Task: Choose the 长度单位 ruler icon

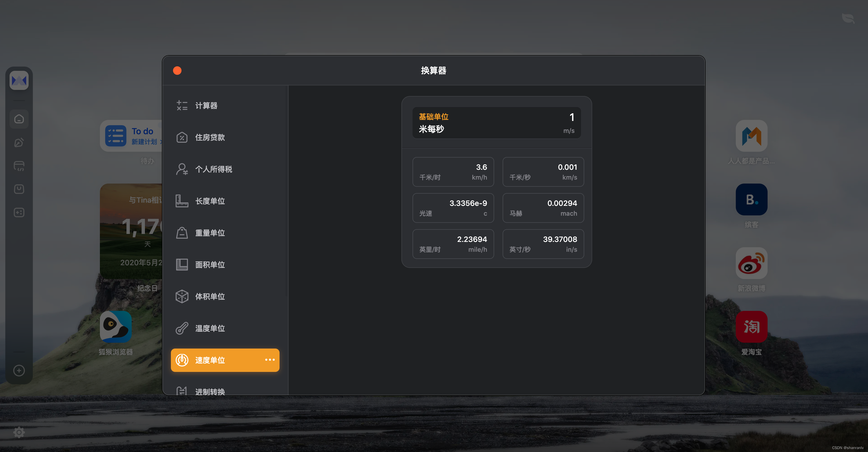Action: point(182,201)
